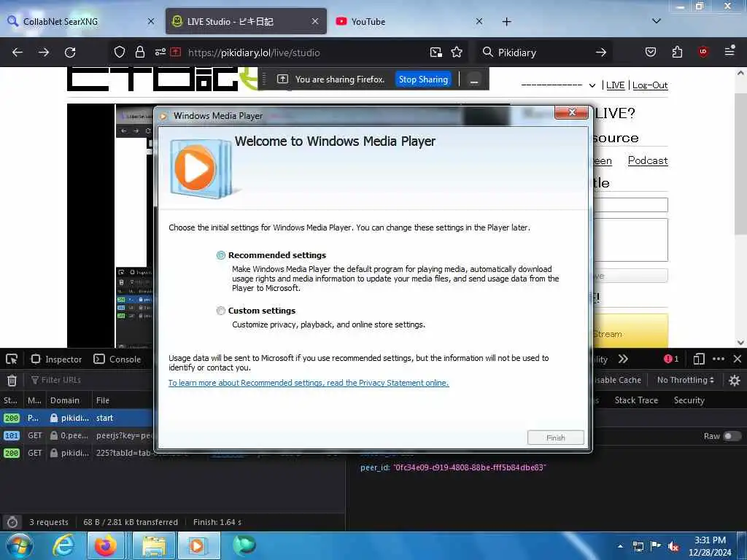Open the Pocket save icon
Viewport: 747px width, 560px height.
pyautogui.click(x=651, y=52)
